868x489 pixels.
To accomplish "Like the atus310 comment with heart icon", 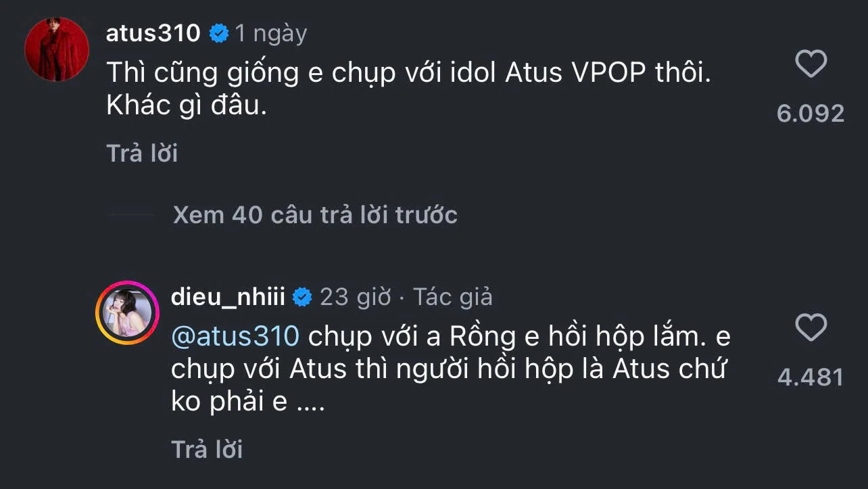I will coord(811,65).
